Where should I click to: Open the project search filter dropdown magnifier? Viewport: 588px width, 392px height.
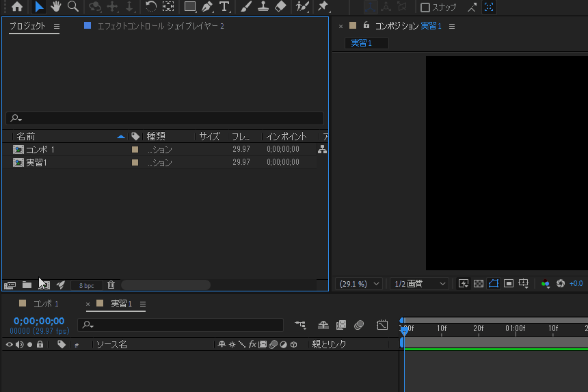pos(16,118)
